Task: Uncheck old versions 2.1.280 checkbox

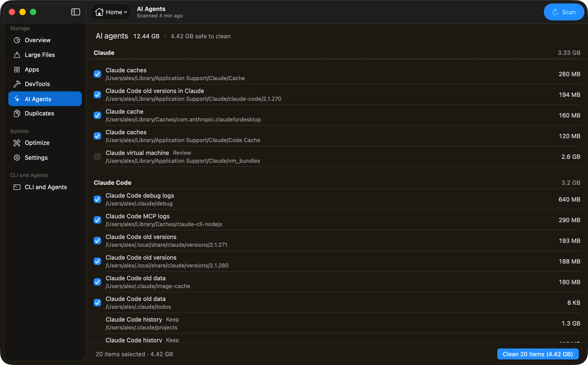Action: (x=97, y=261)
